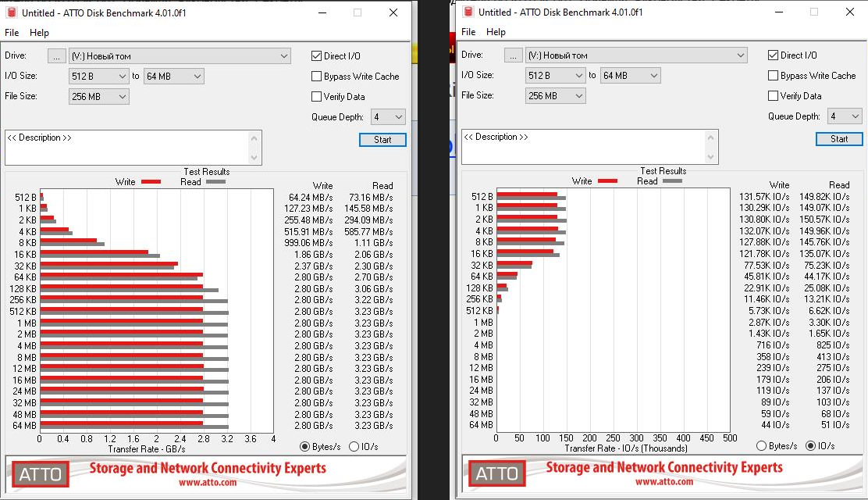Click red Write legend swatch in right window
Image resolution: width=868 pixels, height=500 pixels.
[x=608, y=181]
